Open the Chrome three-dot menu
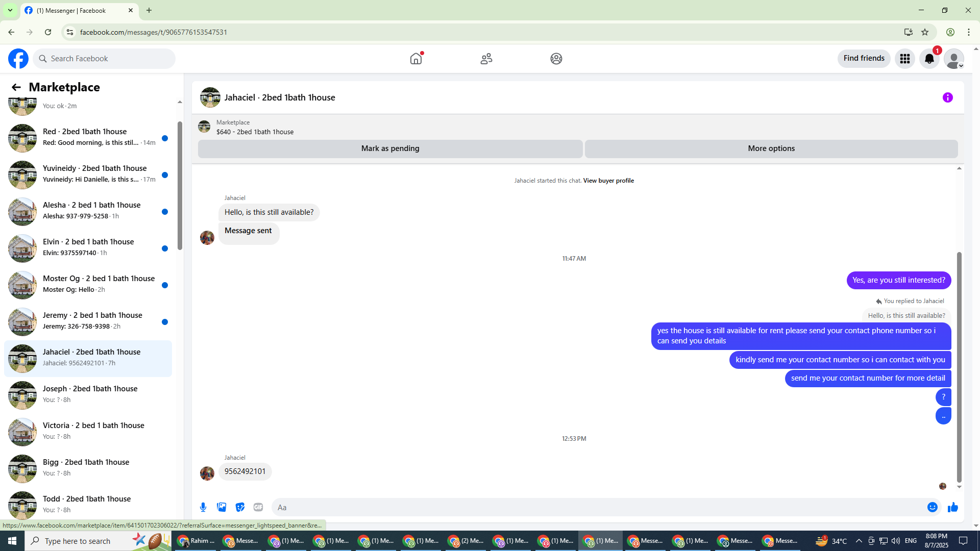This screenshot has height=551, width=980. coord(969,32)
